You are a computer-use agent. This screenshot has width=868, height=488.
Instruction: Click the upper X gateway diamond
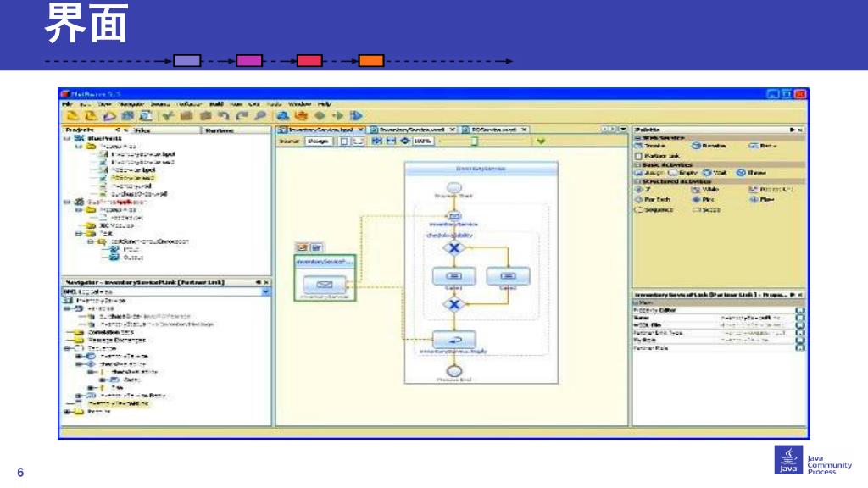[x=454, y=247]
